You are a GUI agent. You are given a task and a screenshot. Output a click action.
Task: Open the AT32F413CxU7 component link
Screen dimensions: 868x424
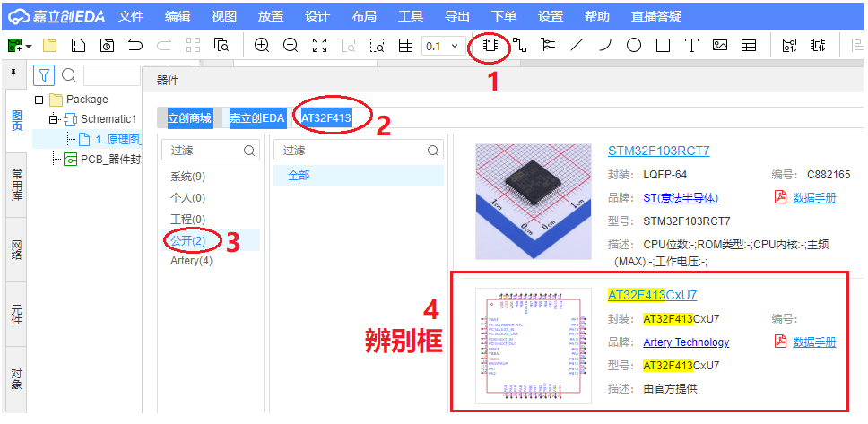[x=652, y=295]
